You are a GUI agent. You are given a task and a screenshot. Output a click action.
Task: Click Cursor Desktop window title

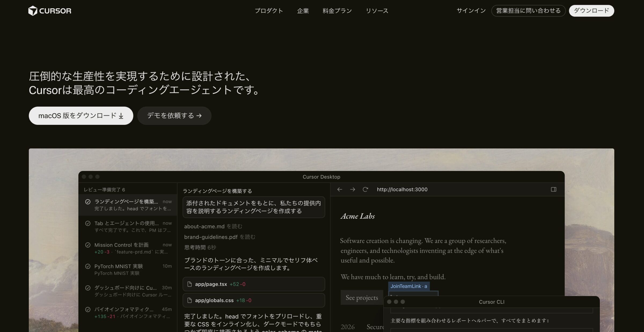321,177
